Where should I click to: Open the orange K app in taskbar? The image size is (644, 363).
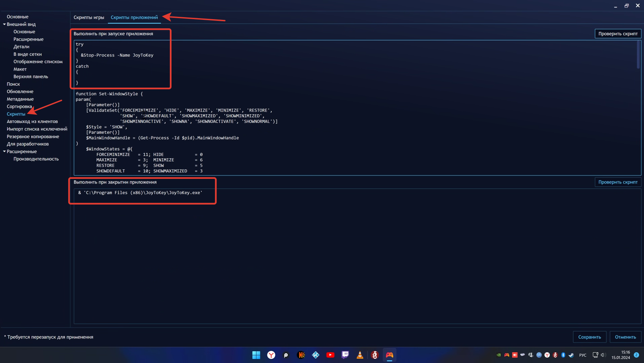coord(301,355)
